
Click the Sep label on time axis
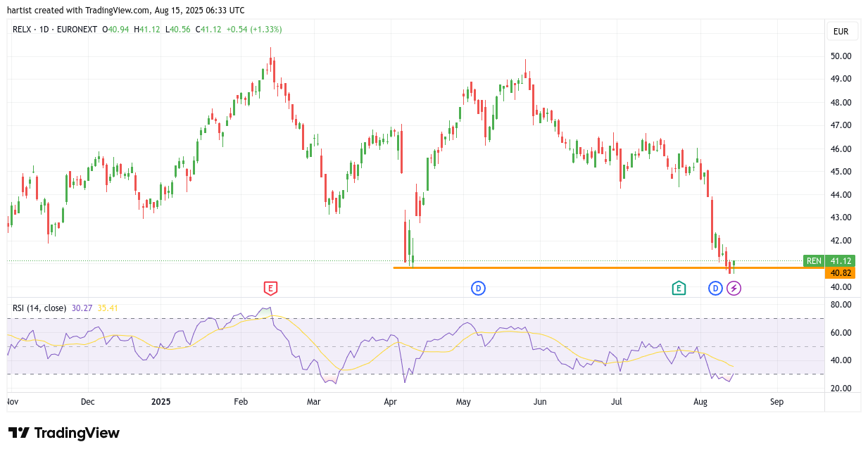tap(776, 402)
